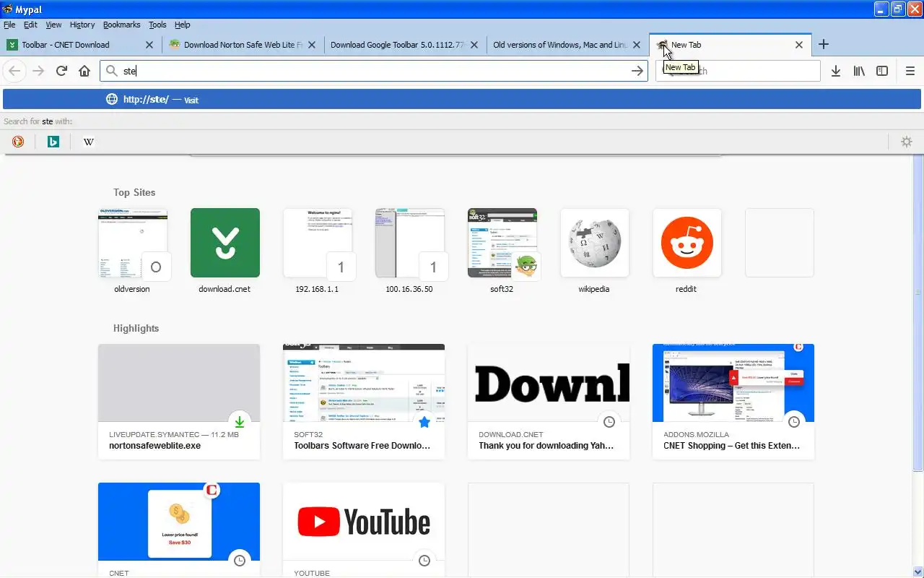Open a new tab with plus button

point(824,44)
